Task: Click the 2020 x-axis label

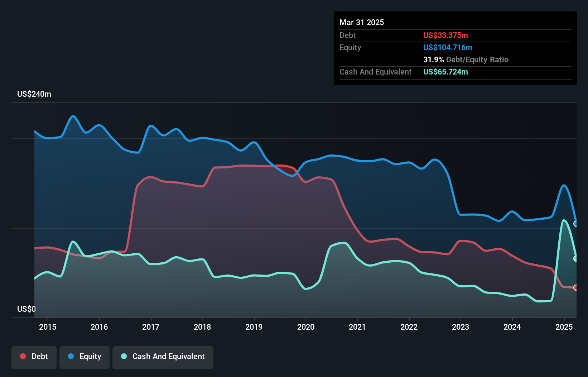Action: click(306, 327)
